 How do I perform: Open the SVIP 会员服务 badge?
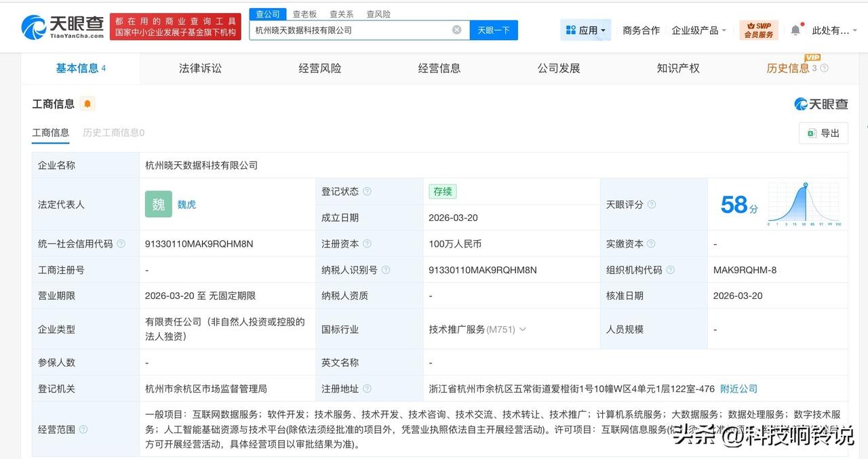pyautogui.click(x=758, y=30)
